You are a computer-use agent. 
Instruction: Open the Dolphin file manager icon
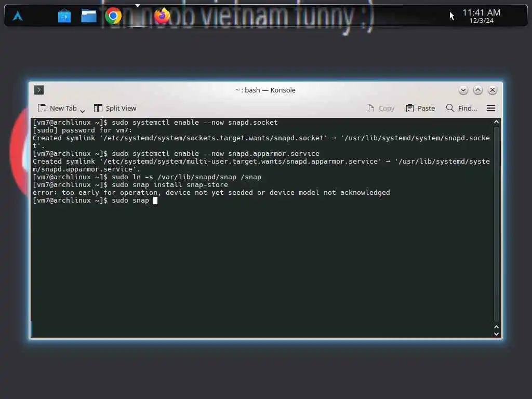[89, 16]
